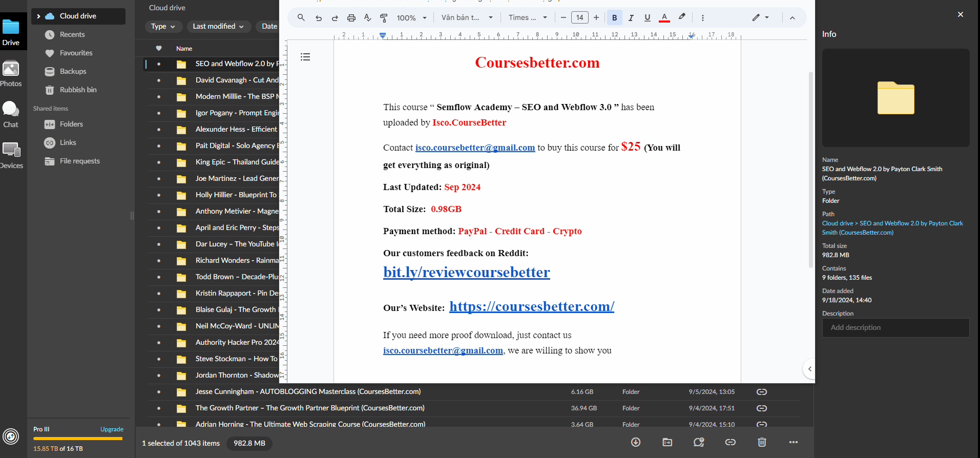Open Rubbish bin in the sidebar
This screenshot has height=458, width=980.
click(x=78, y=90)
